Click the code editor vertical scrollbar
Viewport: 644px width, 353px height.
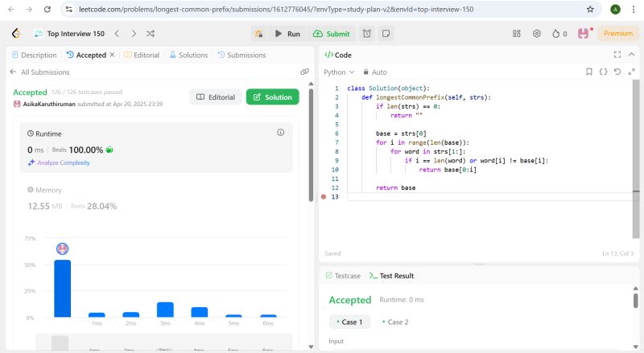(x=636, y=159)
